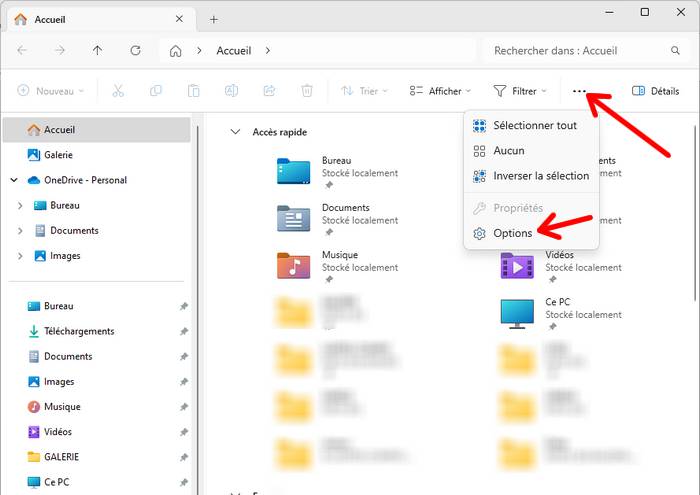Open the Musique folder in Accès rapide
The width and height of the screenshot is (700, 495).
pos(293,266)
